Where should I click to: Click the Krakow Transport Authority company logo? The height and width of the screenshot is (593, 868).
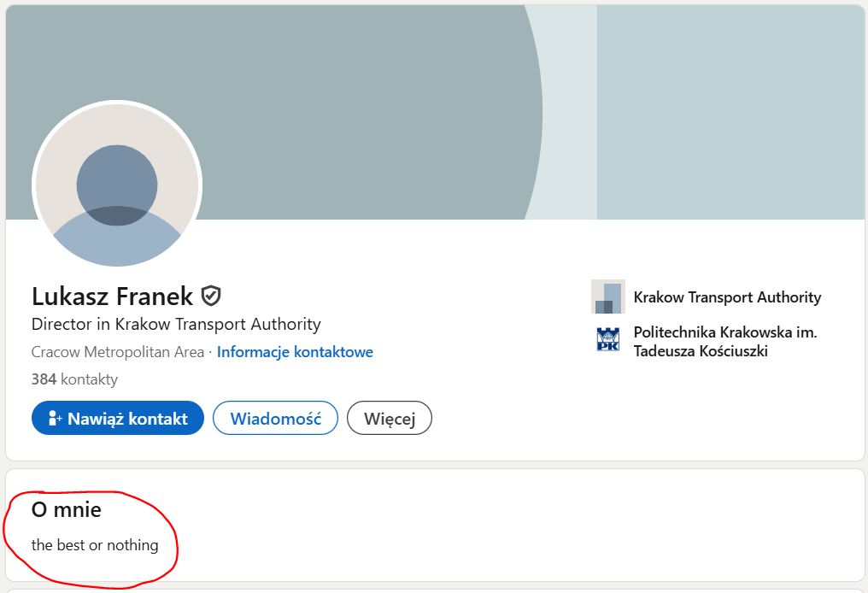coord(607,297)
